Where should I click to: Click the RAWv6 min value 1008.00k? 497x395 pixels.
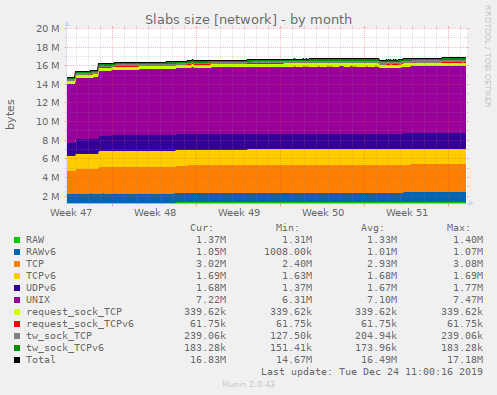coord(288,252)
